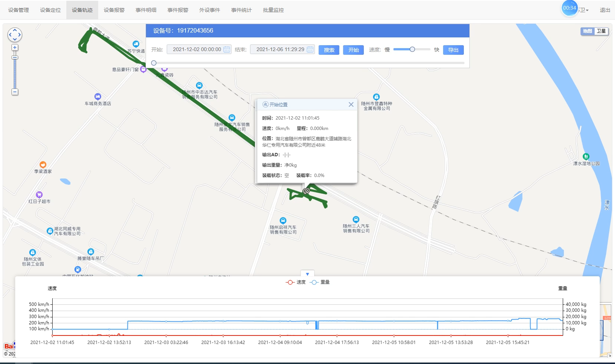
Task: Pan the map up with navigation arrow
Action: pyautogui.click(x=15, y=30)
